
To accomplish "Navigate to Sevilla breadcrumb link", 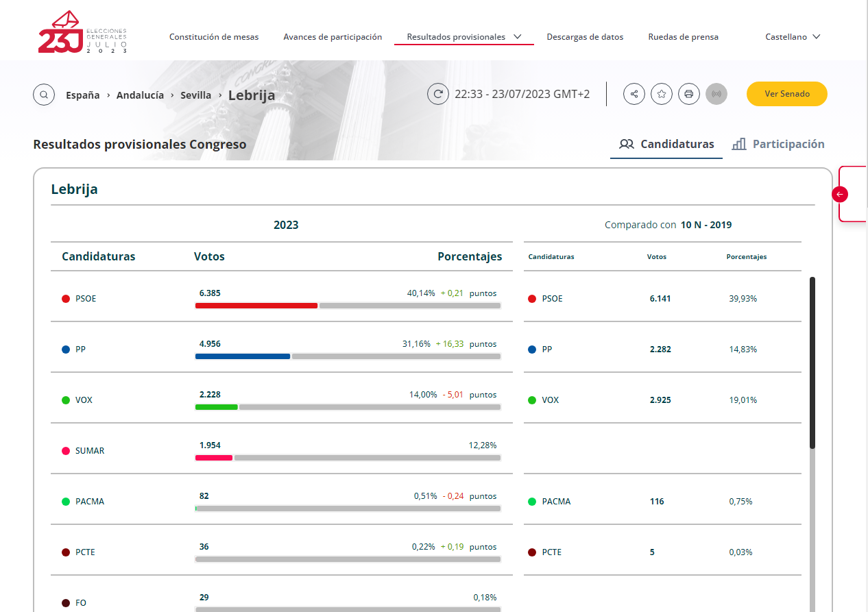I will pos(195,95).
